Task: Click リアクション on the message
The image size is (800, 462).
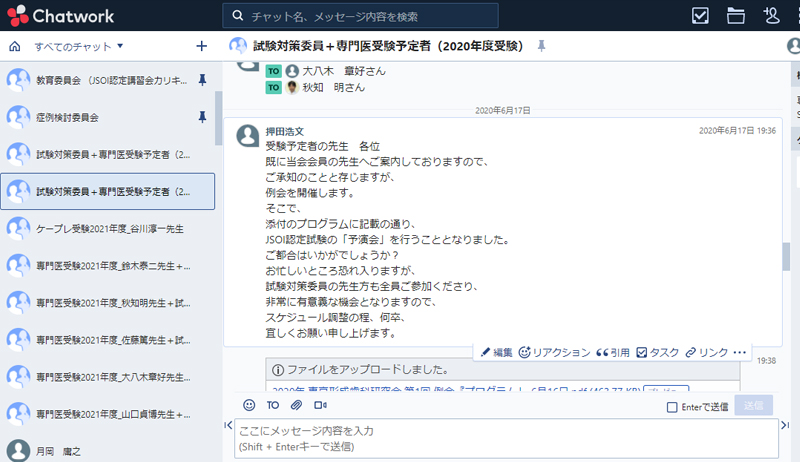Action: tap(553, 352)
